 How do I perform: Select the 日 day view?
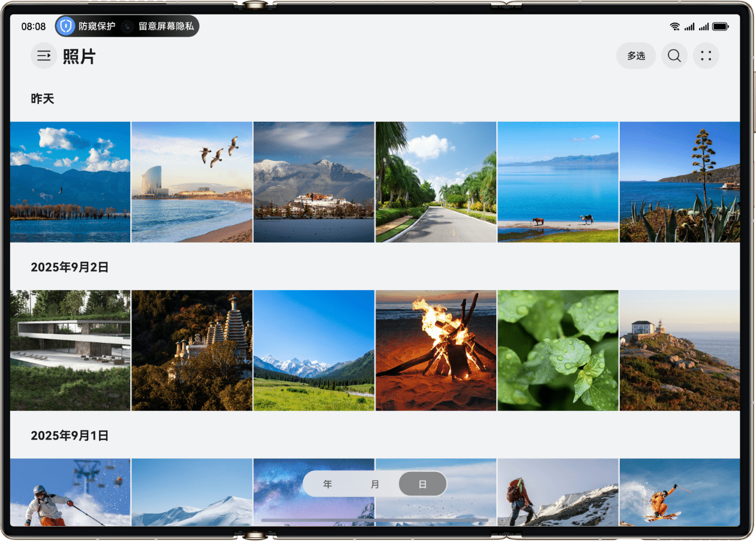(x=422, y=484)
